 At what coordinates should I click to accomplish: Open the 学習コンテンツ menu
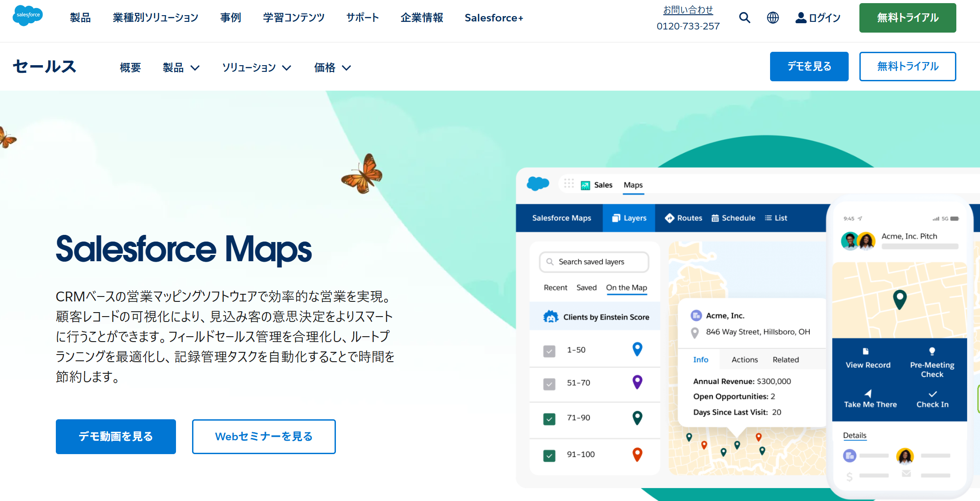click(294, 17)
